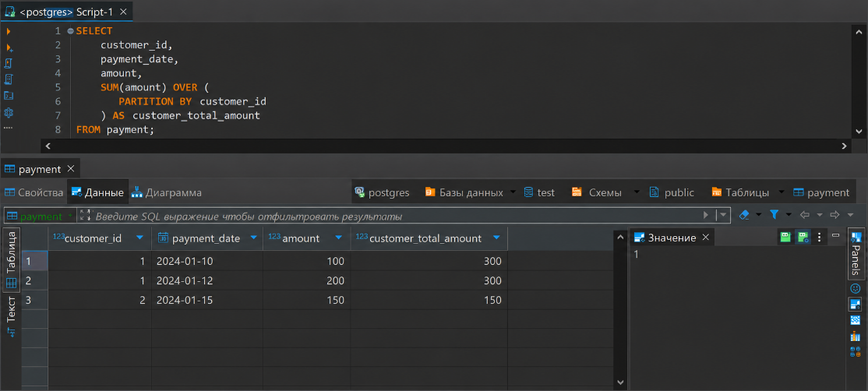868x391 pixels.
Task: Click the first green save value icon
Action: click(x=785, y=238)
